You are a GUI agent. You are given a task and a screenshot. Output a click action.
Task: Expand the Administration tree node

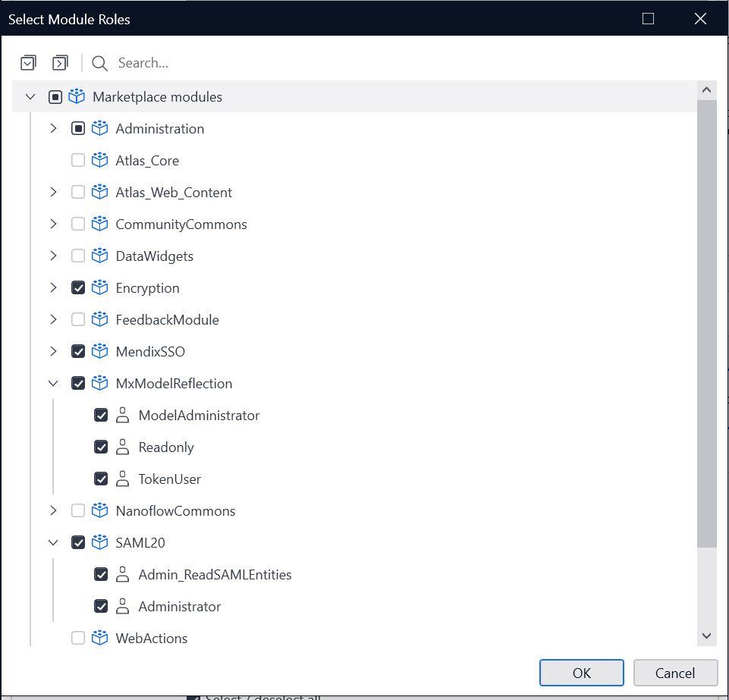pos(53,128)
